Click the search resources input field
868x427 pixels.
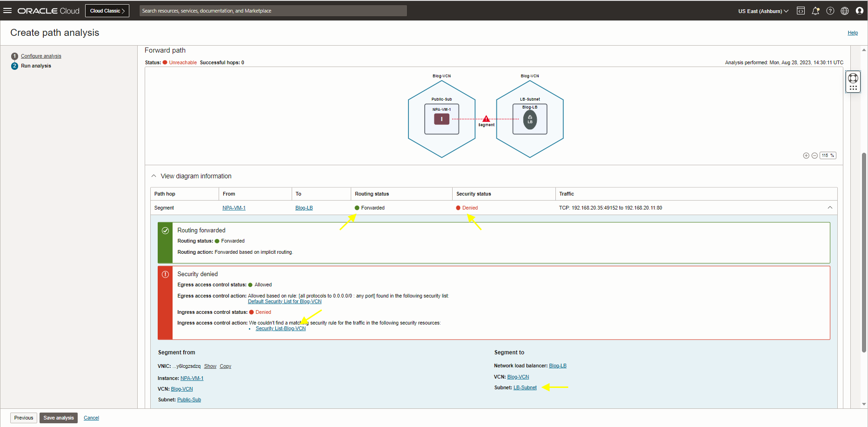click(x=273, y=11)
